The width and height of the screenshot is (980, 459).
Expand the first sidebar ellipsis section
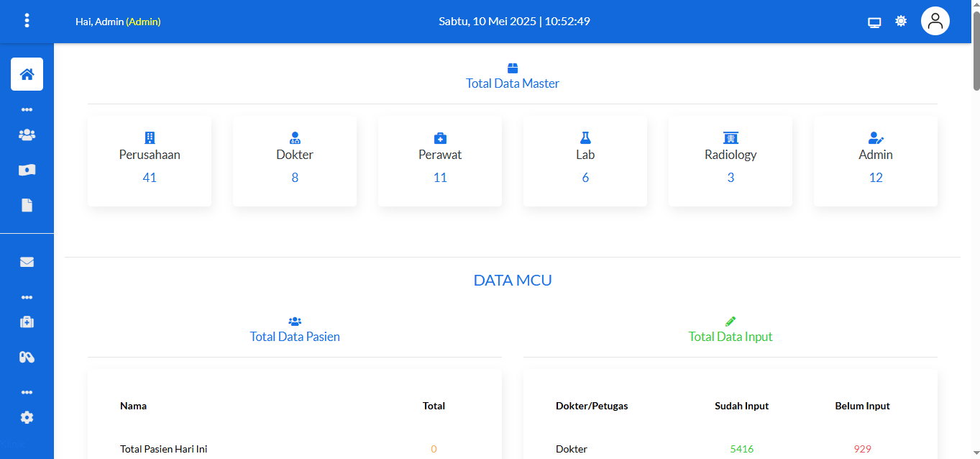[x=27, y=110]
